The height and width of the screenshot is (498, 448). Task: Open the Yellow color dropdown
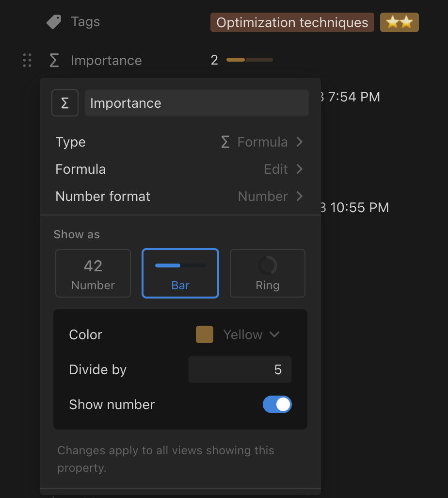coord(251,334)
